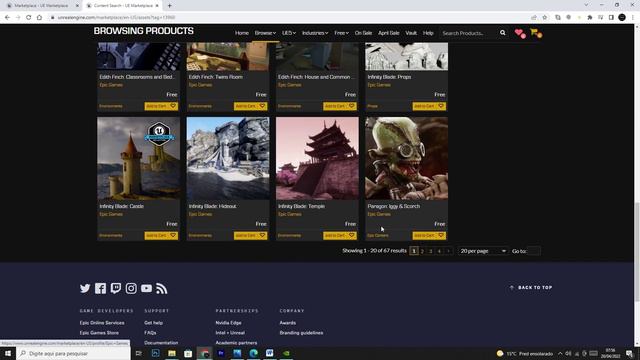Screen dimensions: 640x360
Task: Click the page vertical scrollbar thumb
Action: tap(637, 251)
